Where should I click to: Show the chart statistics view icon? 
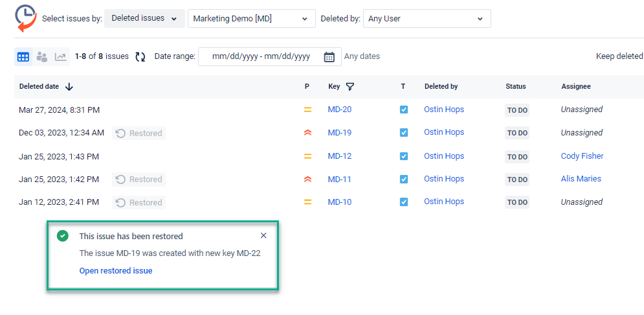pyautogui.click(x=60, y=57)
